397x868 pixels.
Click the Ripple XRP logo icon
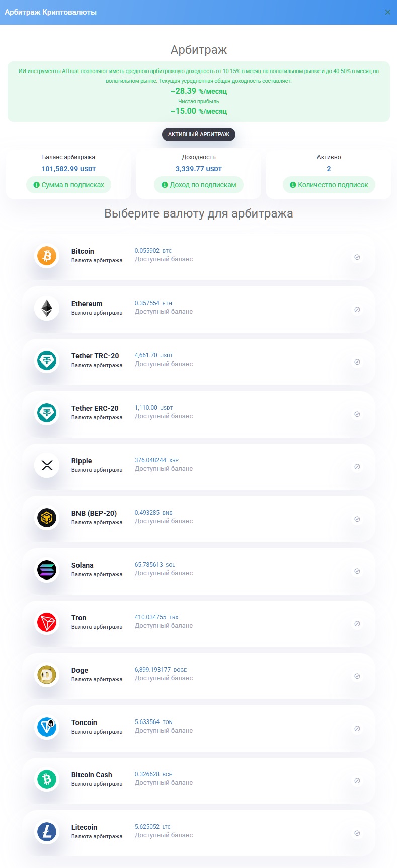(x=47, y=465)
